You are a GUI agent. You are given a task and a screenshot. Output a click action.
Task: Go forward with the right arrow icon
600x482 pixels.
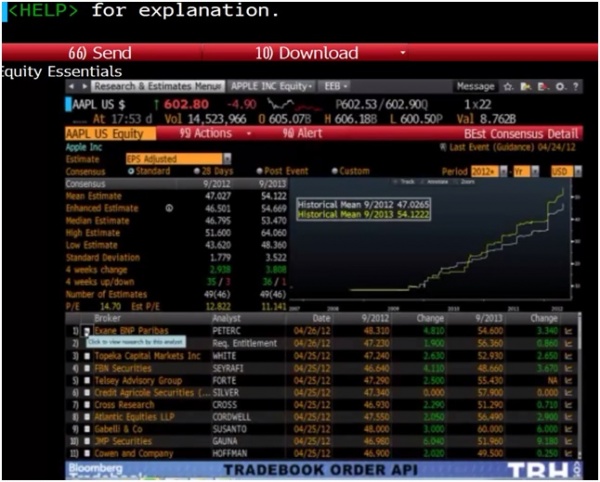[x=84, y=86]
